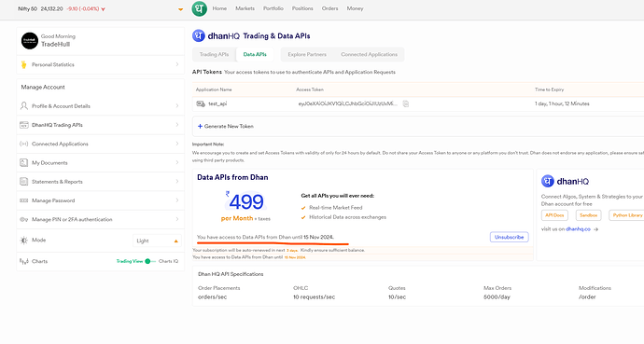This screenshot has height=344, width=644.
Task: Expand the Connected Applications chevron in sidebar
Action: (x=177, y=144)
